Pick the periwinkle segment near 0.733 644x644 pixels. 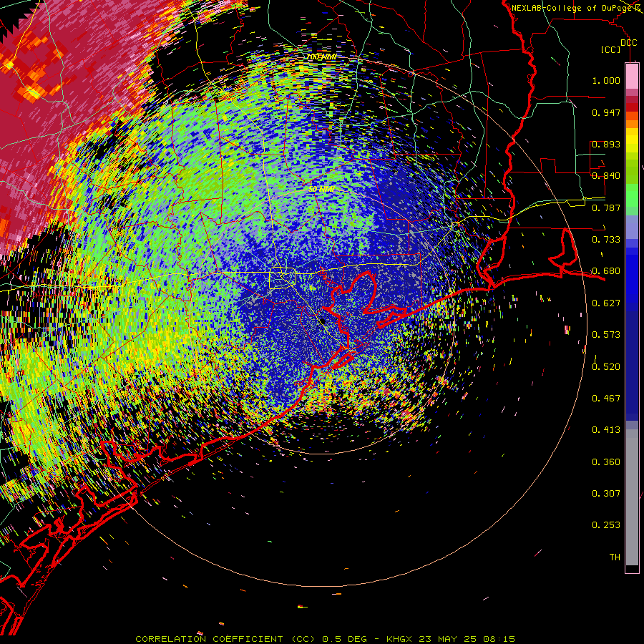click(632, 227)
